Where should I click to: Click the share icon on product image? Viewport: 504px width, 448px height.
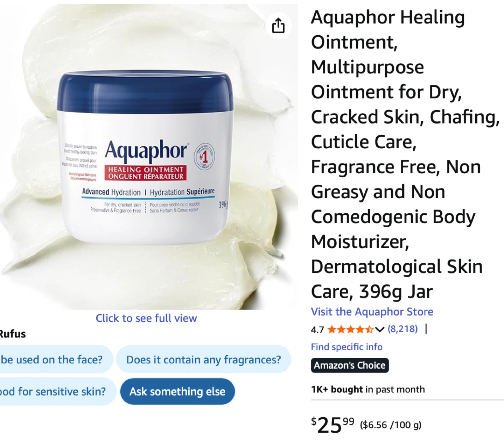pyautogui.click(x=278, y=26)
